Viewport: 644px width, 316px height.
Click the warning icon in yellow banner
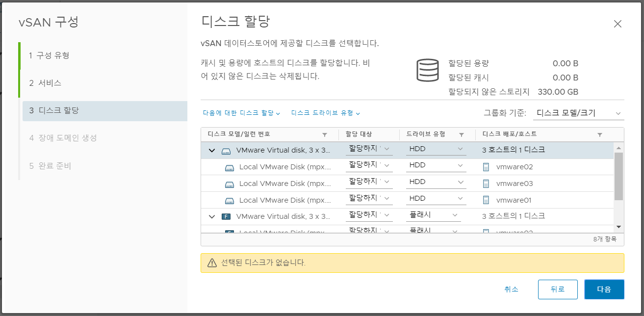click(212, 263)
